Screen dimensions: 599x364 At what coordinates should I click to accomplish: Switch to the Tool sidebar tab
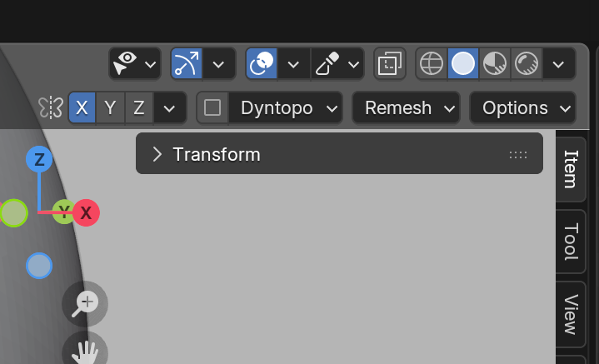tap(571, 242)
